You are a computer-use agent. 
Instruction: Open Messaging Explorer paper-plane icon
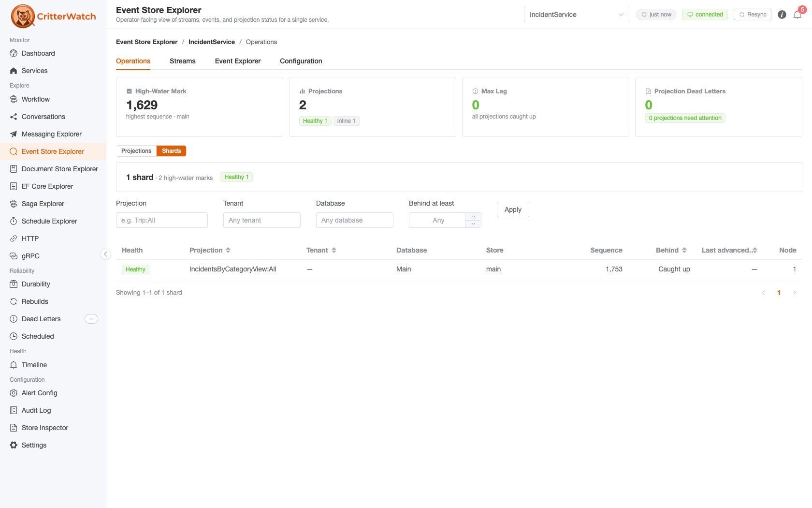[x=14, y=134]
